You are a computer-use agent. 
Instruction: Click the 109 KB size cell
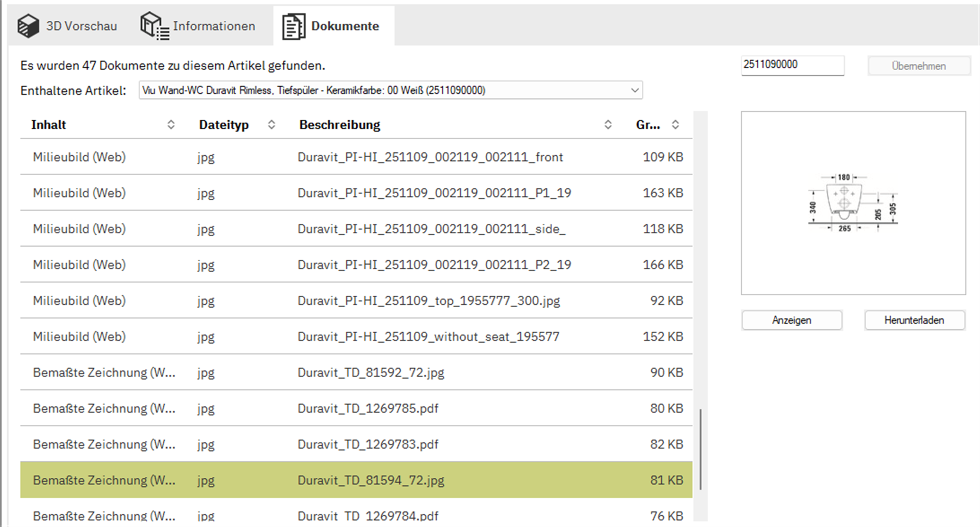663,157
